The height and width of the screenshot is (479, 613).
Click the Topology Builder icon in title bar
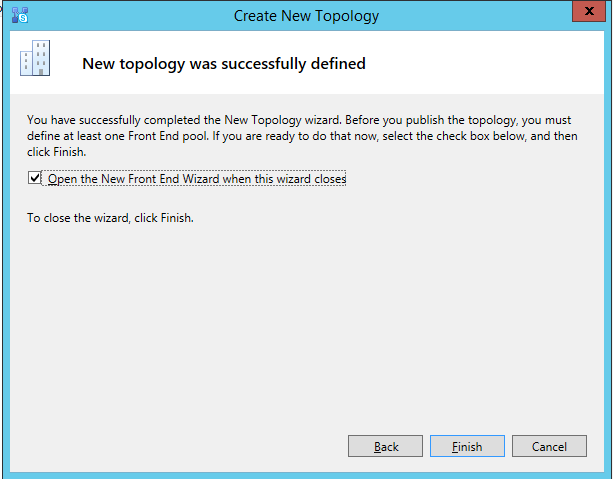tap(19, 15)
